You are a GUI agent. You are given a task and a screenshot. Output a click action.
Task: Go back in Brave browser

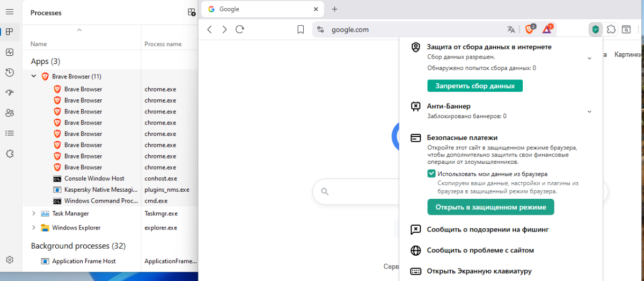pos(210,30)
